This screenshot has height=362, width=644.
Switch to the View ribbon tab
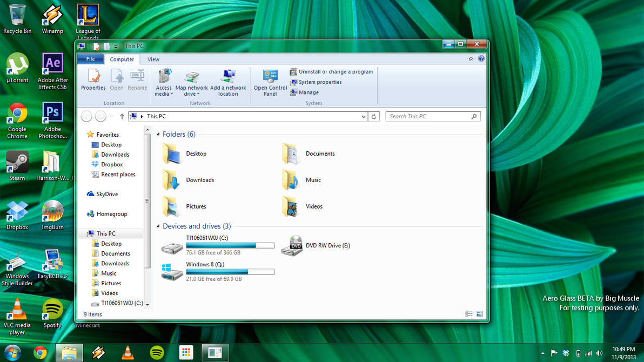coord(153,59)
